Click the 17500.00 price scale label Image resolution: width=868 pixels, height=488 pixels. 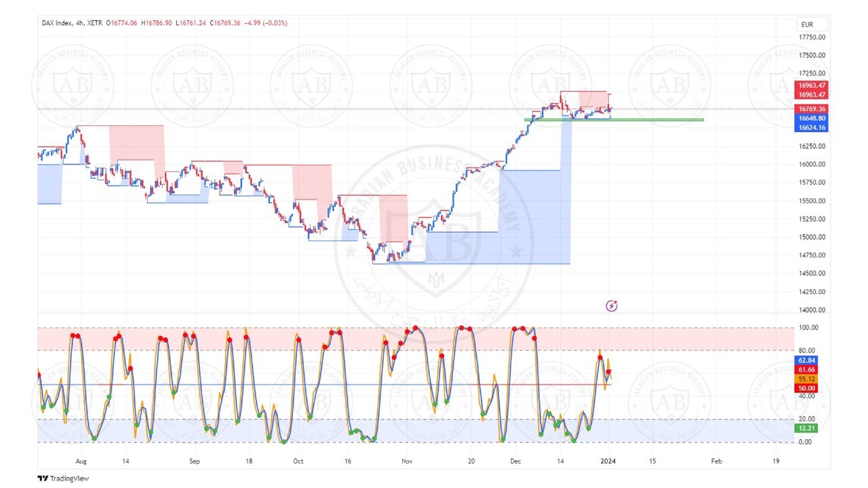click(x=812, y=56)
